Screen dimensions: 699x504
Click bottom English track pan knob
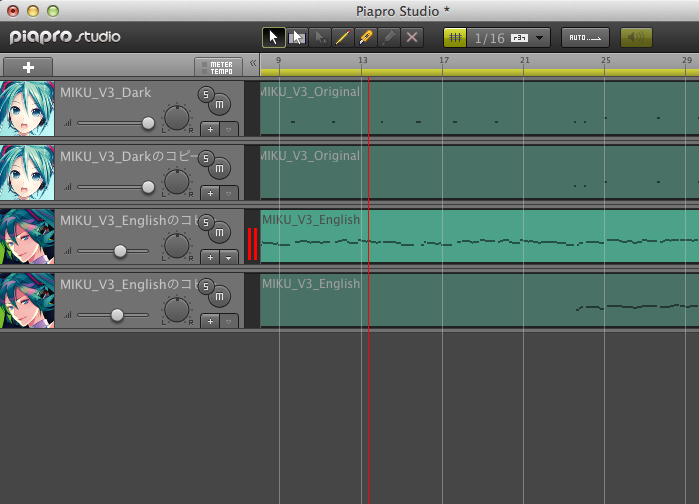tap(177, 309)
